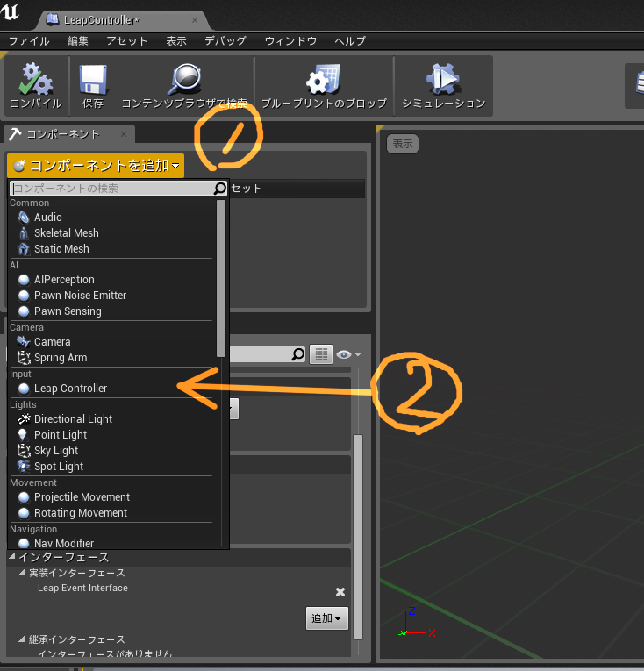
Task: Open the デバッグ menu
Action: (225, 41)
